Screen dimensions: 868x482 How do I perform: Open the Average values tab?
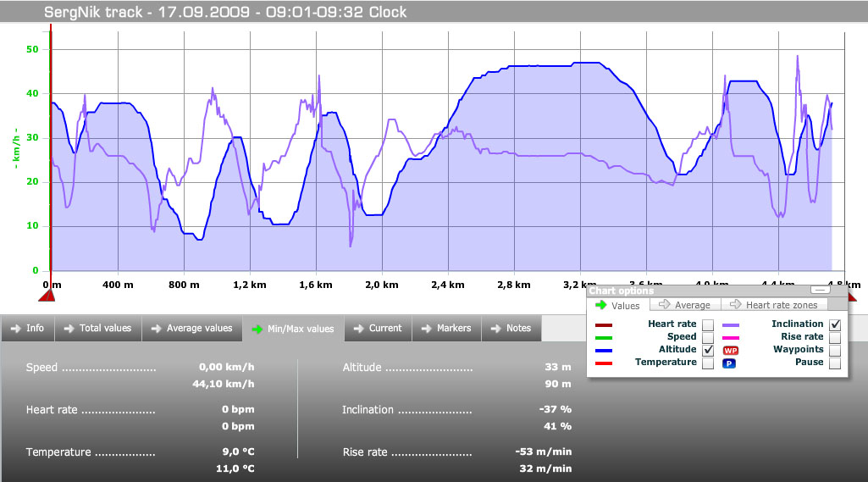pyautogui.click(x=191, y=328)
